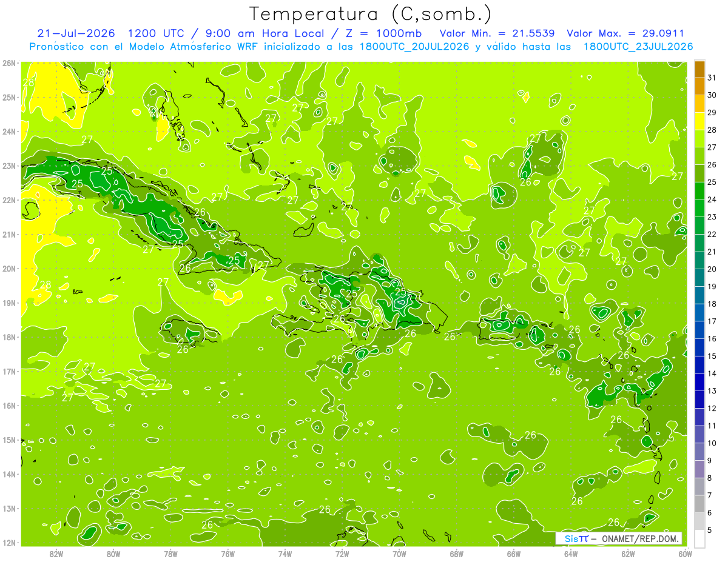Select the forecast date '21-Jul-2026'
The height and width of the screenshot is (562, 728).
[x=76, y=33]
